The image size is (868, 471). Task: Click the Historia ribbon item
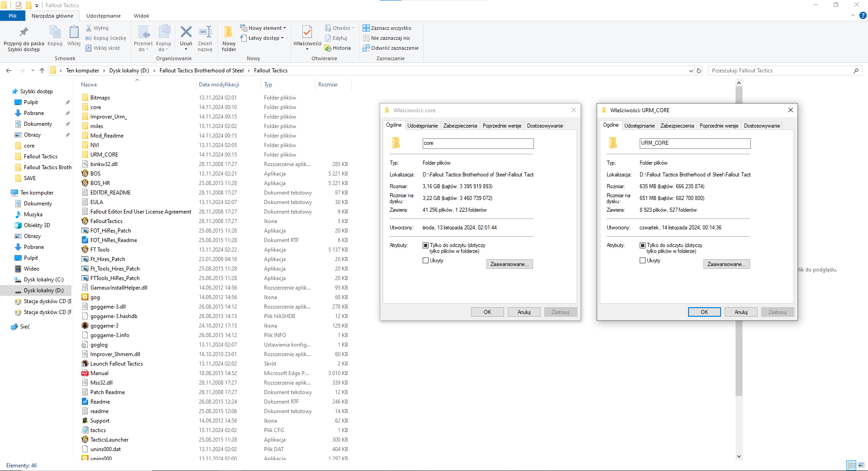(x=337, y=48)
